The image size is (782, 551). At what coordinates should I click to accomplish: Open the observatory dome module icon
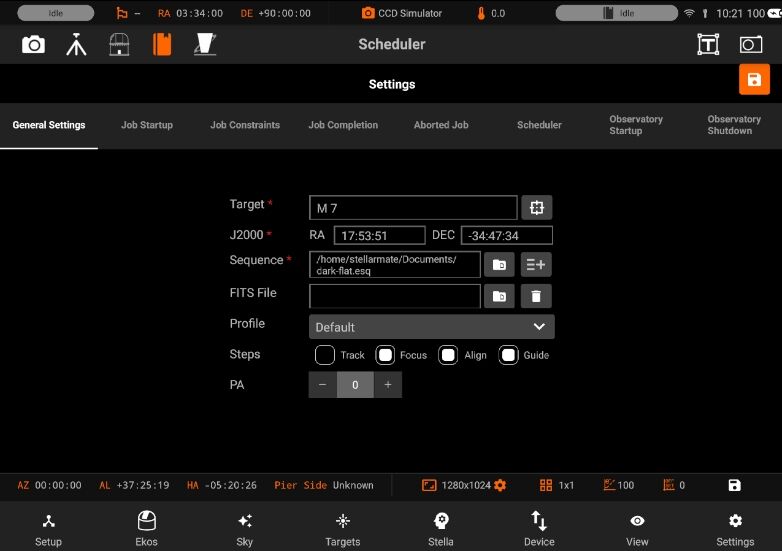[x=119, y=44]
